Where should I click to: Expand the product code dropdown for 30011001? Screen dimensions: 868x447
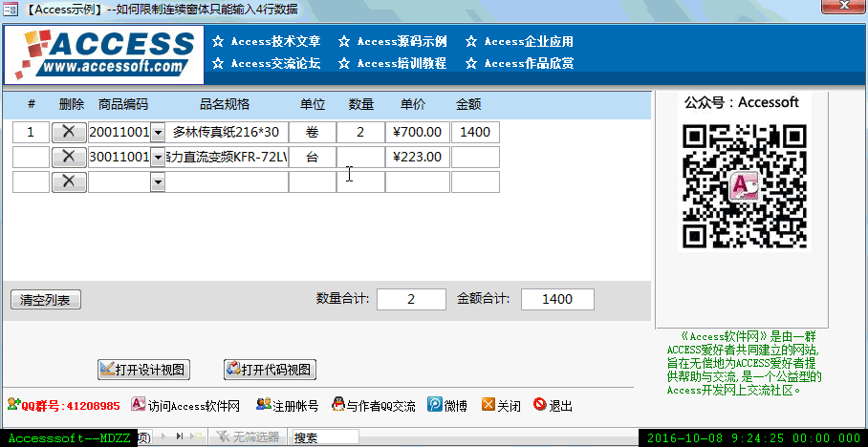(159, 157)
